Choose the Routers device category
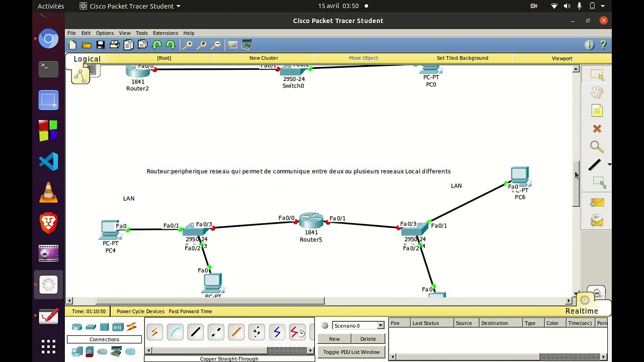Viewport: 644px width, 362px height. 77,327
